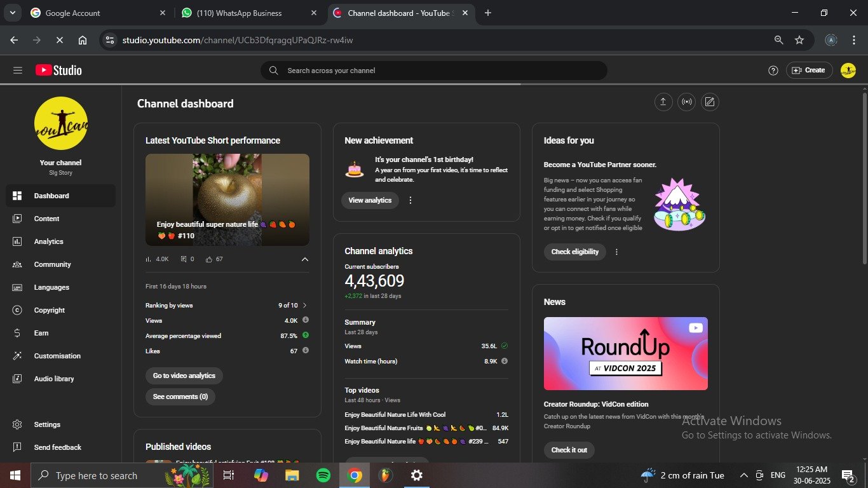
Task: Open the Content sidebar item
Action: click(60, 219)
